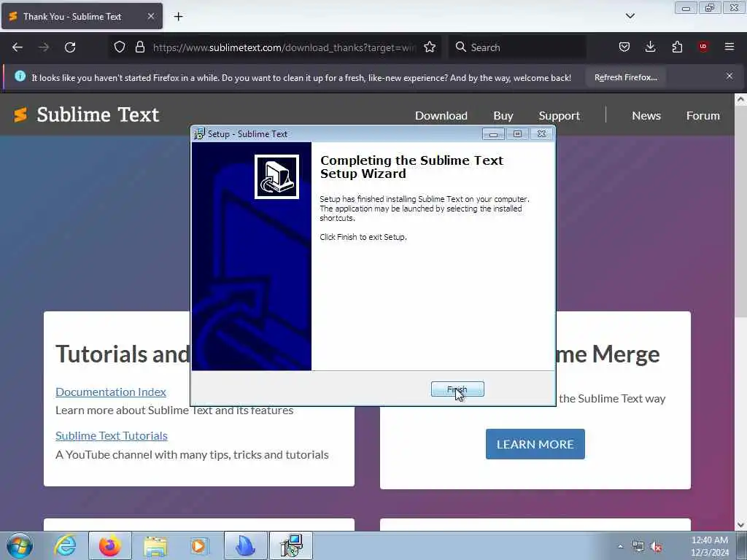
Task: Click the blue fin app taskbar icon
Action: point(246,545)
